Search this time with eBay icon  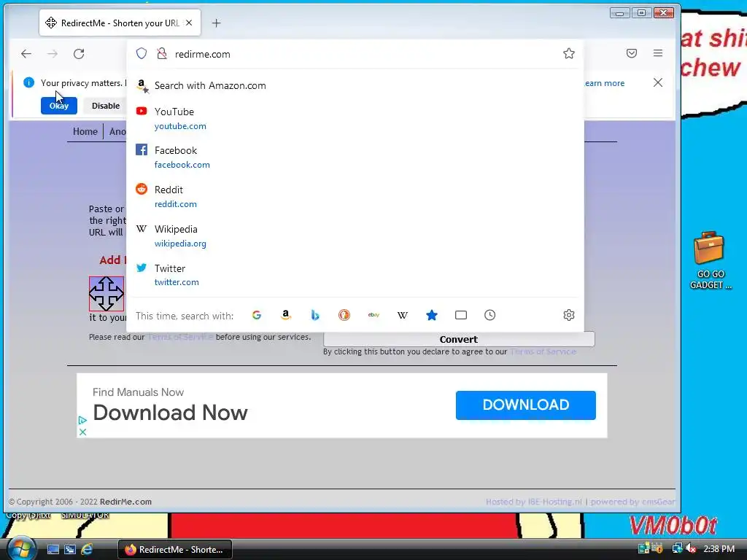coord(373,315)
